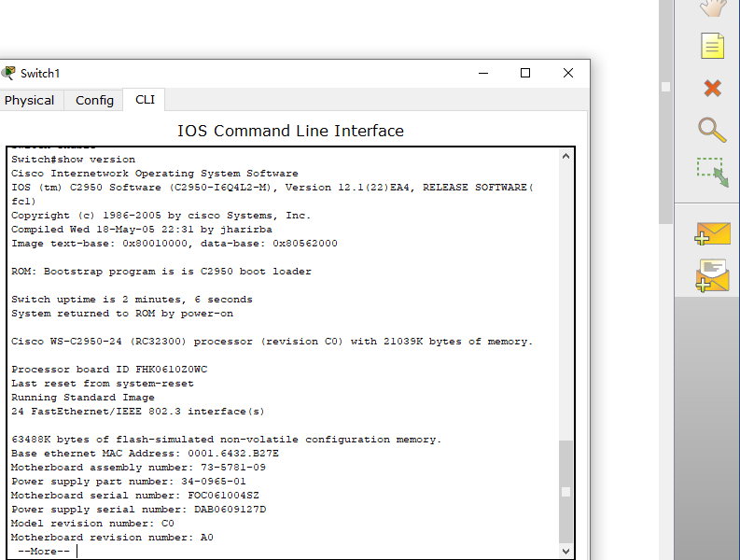Click 'Copyright (c) 1986-2005' line
Viewport: 740px width, 560px height.
pyautogui.click(x=161, y=216)
